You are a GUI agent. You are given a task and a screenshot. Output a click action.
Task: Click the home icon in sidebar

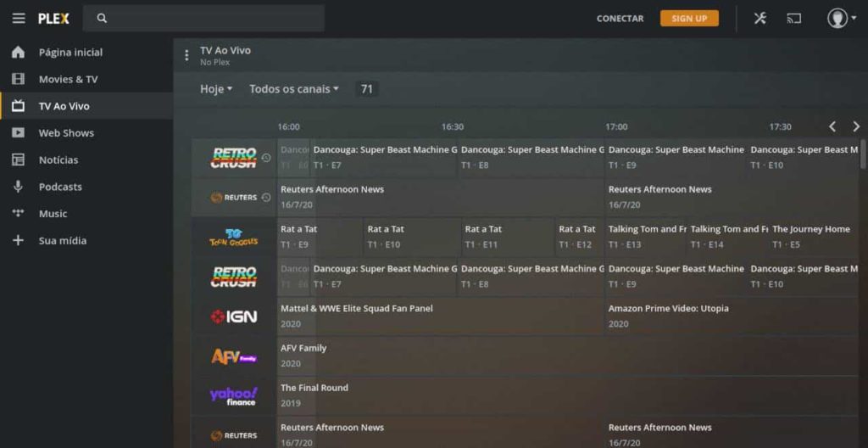click(x=19, y=52)
